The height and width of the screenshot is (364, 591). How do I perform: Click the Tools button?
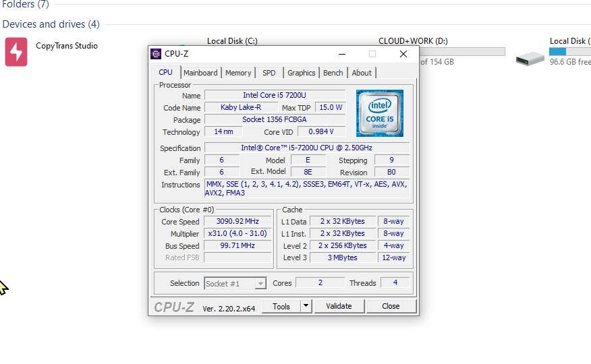click(281, 307)
